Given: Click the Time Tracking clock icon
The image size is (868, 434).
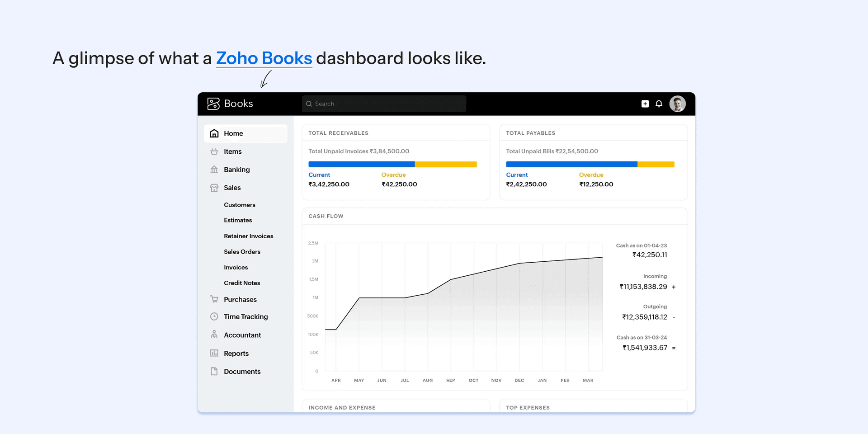Looking at the screenshot, I should click(x=214, y=316).
